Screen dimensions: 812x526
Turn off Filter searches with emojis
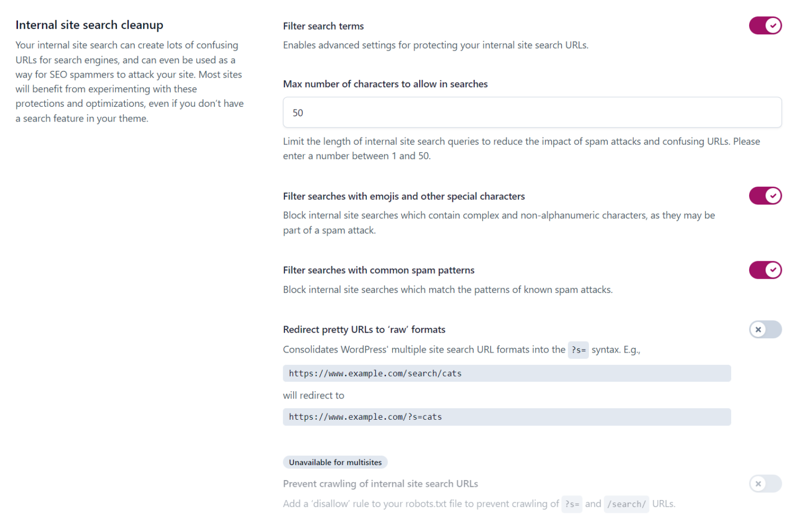[x=765, y=196]
